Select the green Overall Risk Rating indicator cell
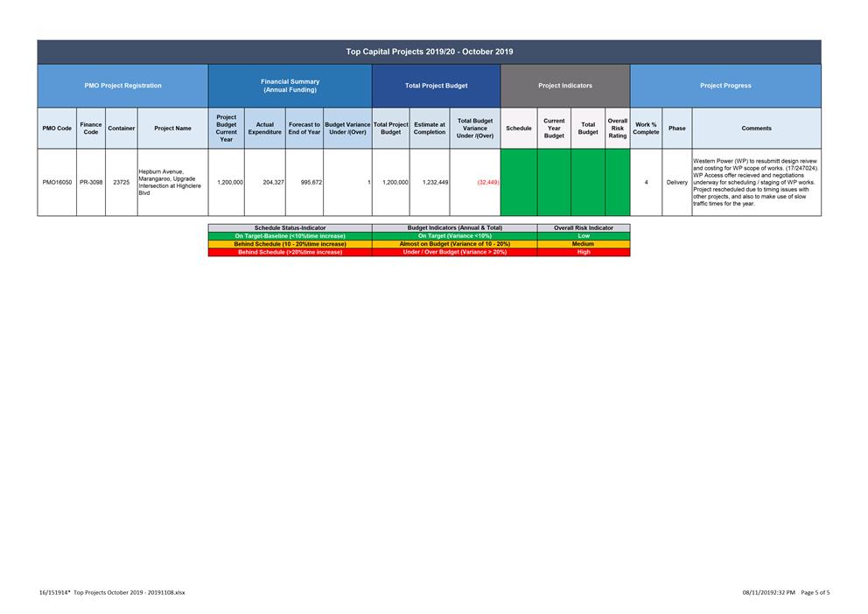 click(618, 182)
